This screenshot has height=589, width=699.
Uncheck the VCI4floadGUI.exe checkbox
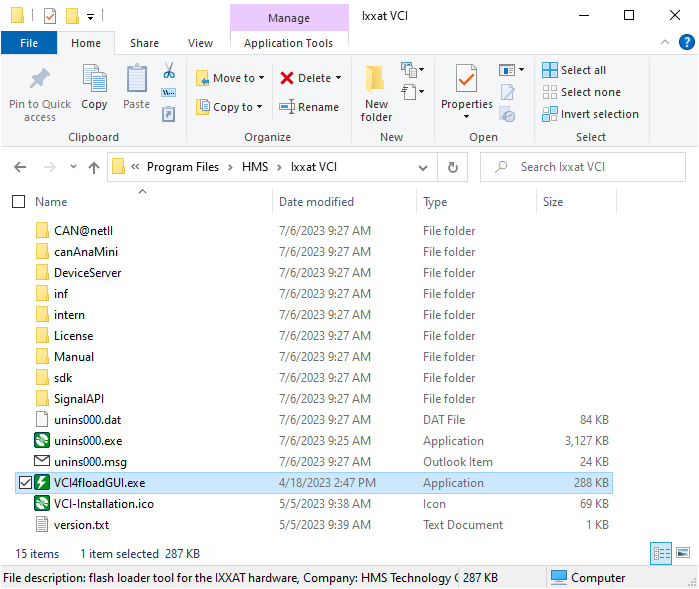coord(25,482)
